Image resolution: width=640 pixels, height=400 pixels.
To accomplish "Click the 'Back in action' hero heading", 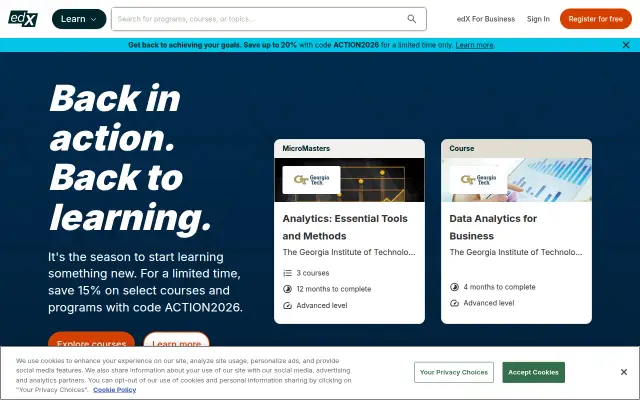I will [x=131, y=158].
